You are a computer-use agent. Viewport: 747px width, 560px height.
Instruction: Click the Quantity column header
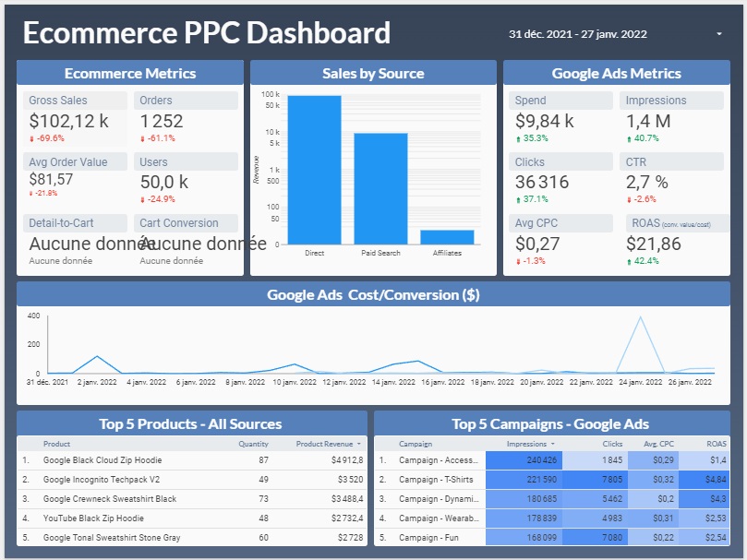tap(253, 444)
